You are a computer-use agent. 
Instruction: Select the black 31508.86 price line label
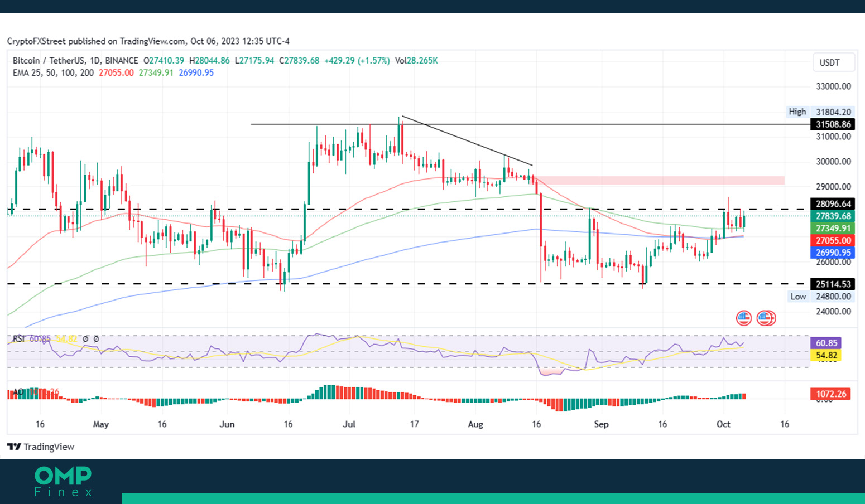(x=832, y=124)
